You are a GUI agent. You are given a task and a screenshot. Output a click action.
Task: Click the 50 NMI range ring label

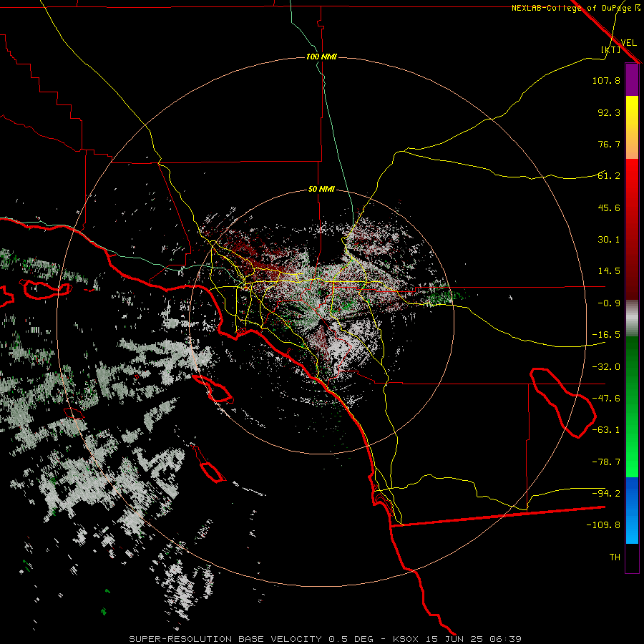(321, 190)
